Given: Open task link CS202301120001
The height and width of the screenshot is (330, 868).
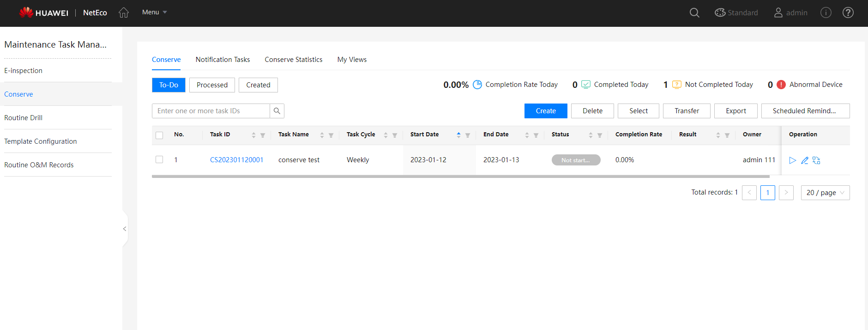Looking at the screenshot, I should tap(236, 160).
